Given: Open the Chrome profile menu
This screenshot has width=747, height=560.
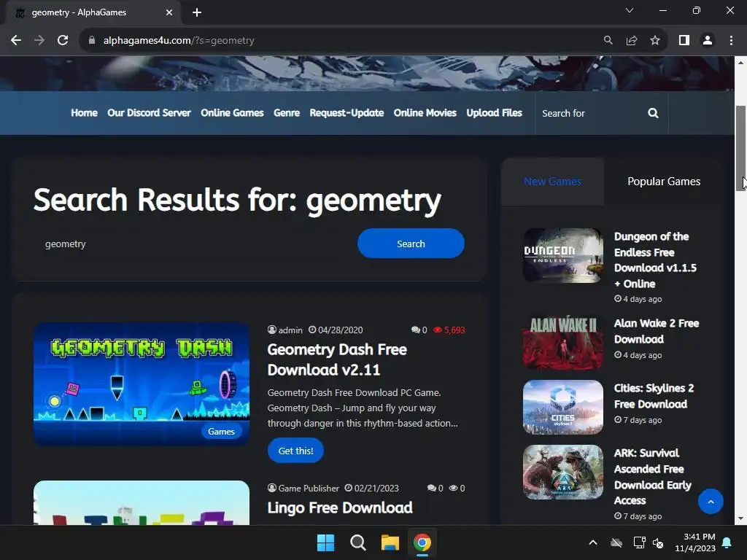Looking at the screenshot, I should coord(708,41).
